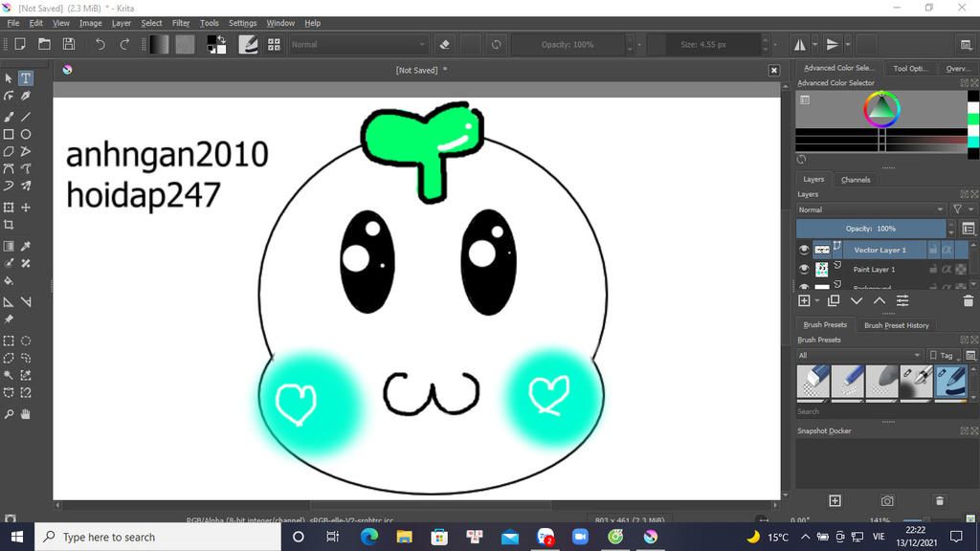This screenshot has height=551, width=980.
Task: Toggle alpha lock on Paint Layer 1
Action: click(x=961, y=269)
